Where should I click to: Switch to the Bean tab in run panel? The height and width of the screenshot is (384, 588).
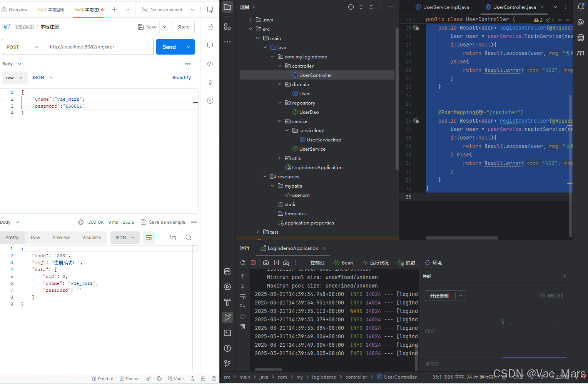343,263
